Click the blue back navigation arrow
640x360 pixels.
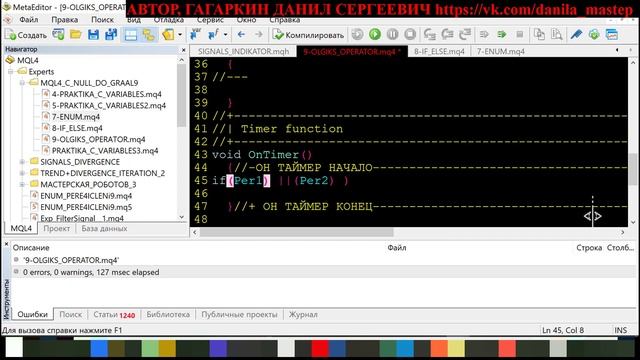coord(241,35)
